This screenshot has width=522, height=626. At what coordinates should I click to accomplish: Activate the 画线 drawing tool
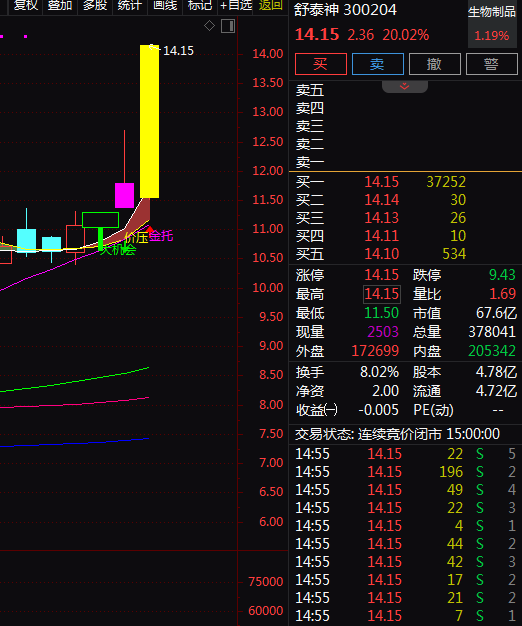tap(165, 6)
